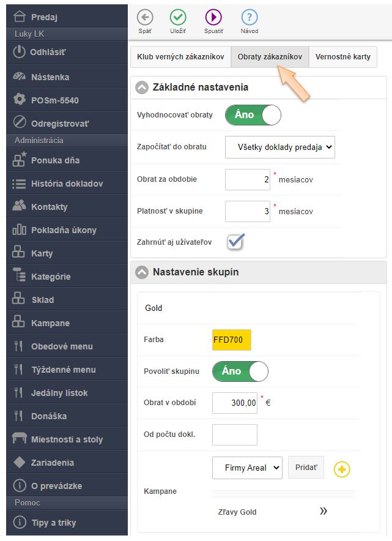Click the Pridať button
Screen dimensions: 392x541
306,468
